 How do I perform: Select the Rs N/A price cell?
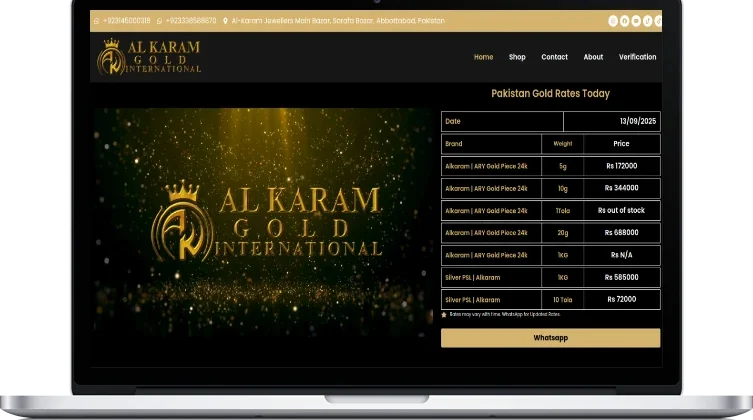[621, 255]
